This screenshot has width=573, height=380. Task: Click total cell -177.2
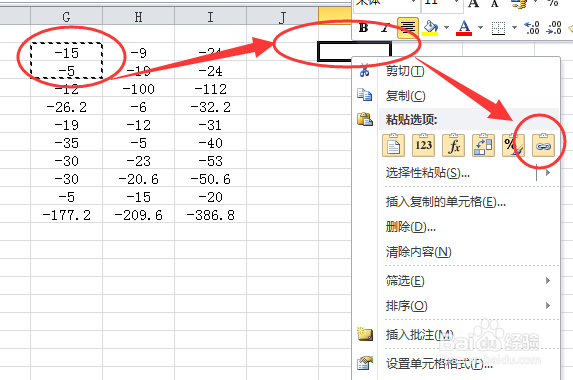[x=66, y=215]
